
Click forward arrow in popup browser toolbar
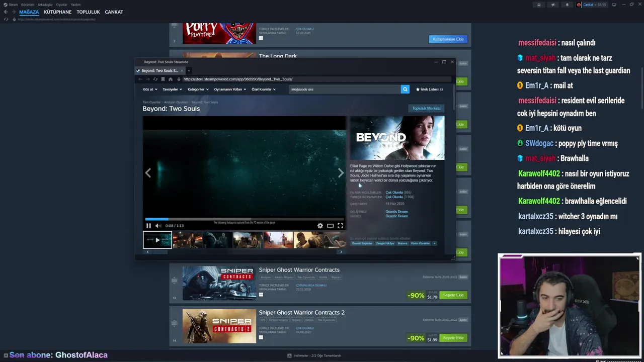[147, 79]
